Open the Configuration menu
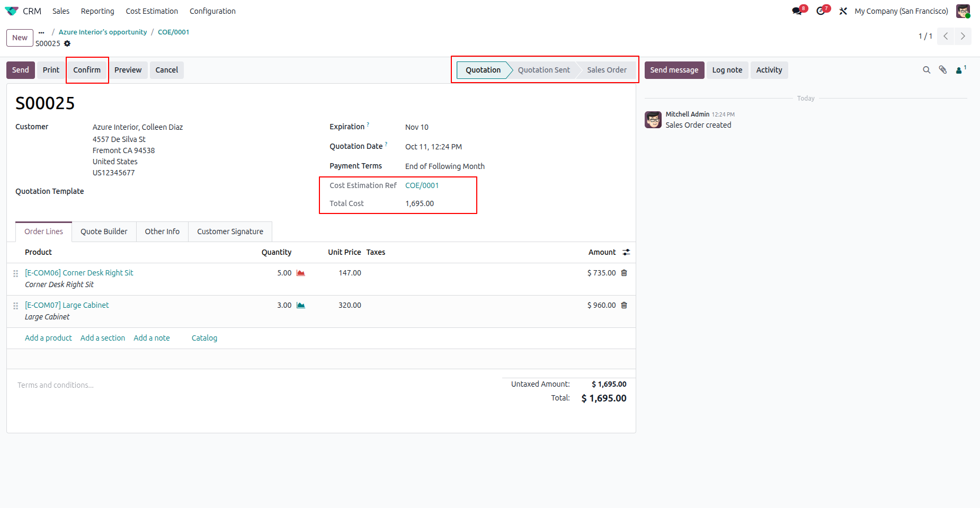980x508 pixels. point(212,11)
